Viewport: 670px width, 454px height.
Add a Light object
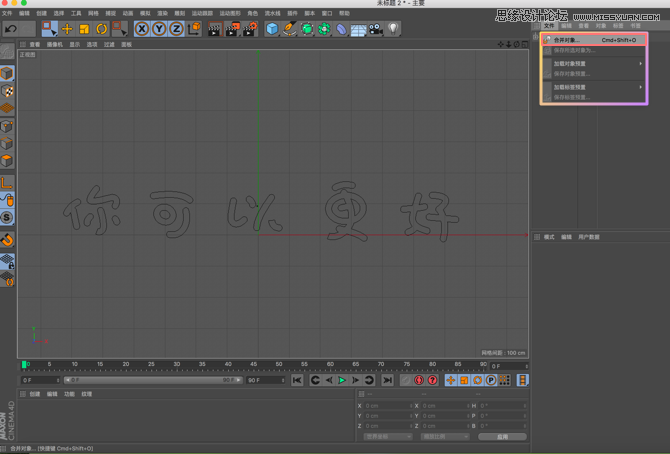coord(393,29)
